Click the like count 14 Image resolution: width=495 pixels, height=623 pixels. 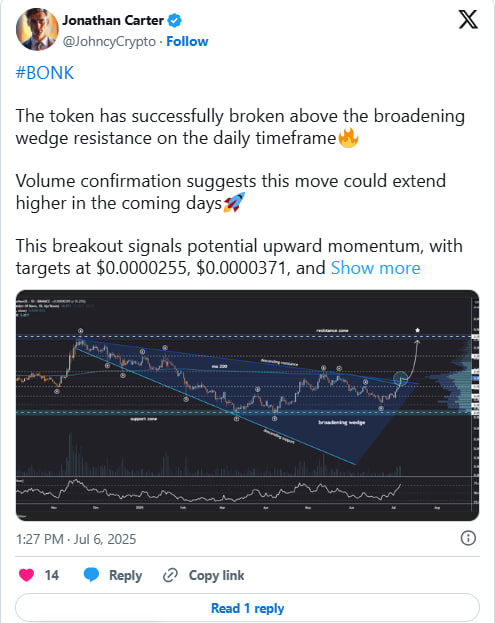coord(52,575)
